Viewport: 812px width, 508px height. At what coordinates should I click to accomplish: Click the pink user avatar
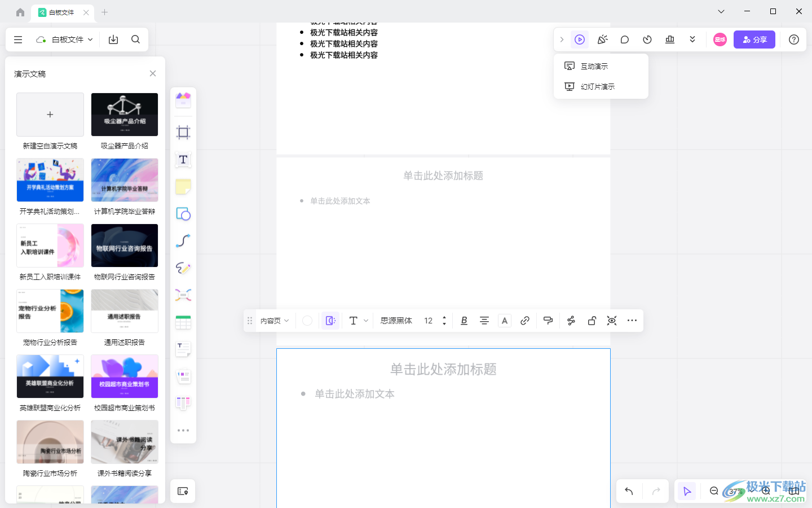click(720, 40)
